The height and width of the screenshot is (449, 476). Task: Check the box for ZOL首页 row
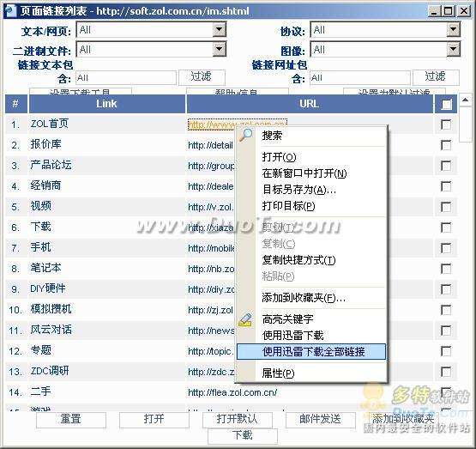[x=446, y=124]
